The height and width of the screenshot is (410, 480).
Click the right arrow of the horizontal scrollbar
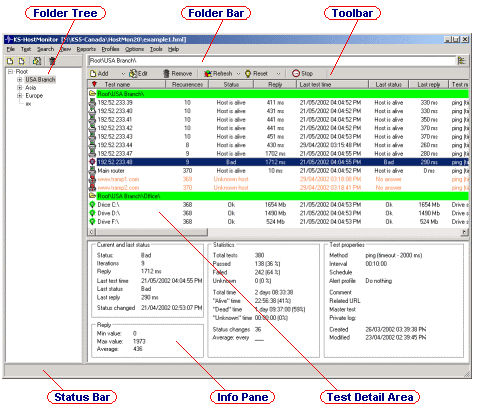tap(465, 232)
